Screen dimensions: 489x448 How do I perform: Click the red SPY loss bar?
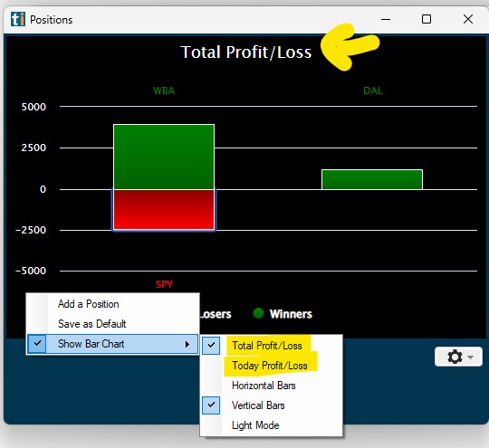(x=164, y=209)
